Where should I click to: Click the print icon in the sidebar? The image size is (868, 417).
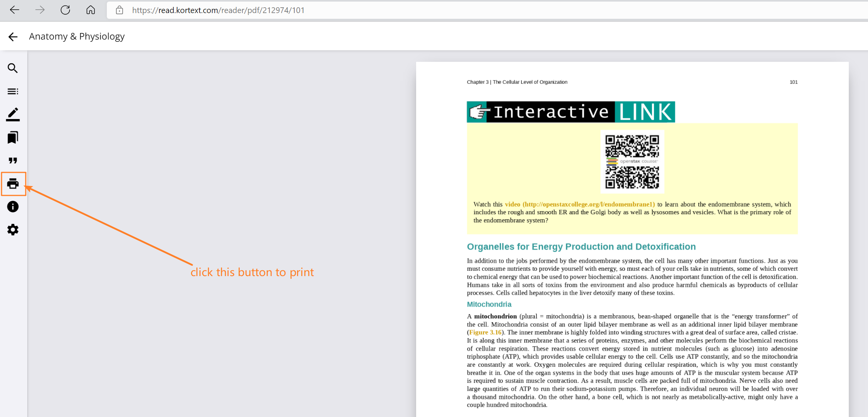(13, 184)
